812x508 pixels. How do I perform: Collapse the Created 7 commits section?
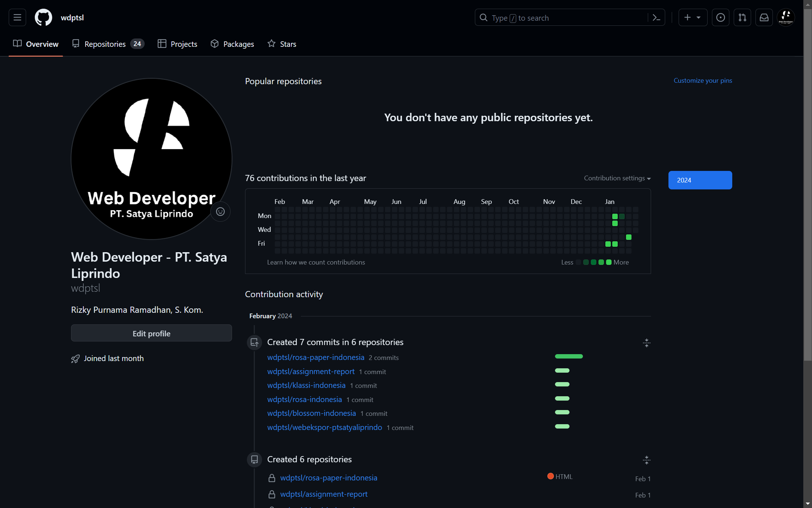pos(646,343)
